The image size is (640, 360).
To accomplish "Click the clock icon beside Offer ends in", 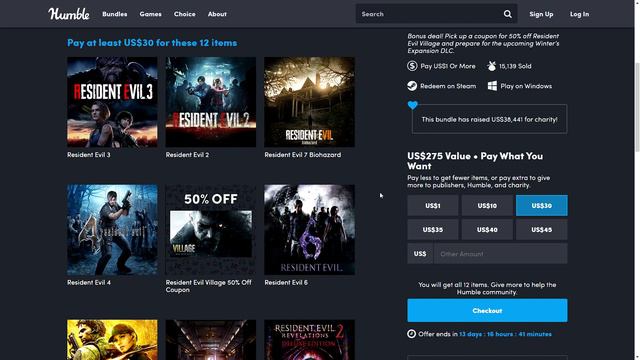I will point(411,334).
